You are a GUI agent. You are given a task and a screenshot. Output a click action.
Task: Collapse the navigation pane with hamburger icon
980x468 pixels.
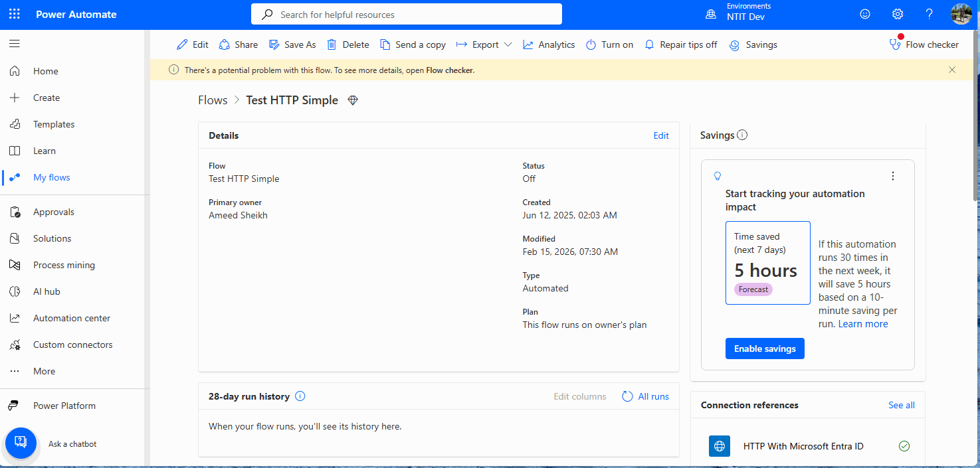(14, 44)
